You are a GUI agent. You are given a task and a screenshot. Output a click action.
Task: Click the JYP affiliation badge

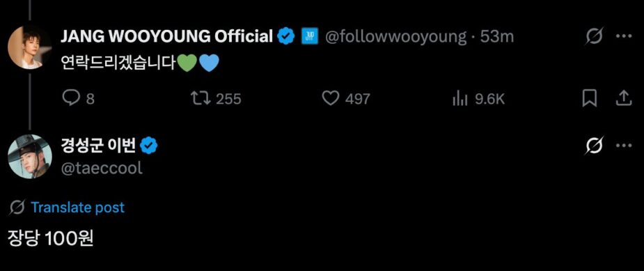click(x=308, y=37)
